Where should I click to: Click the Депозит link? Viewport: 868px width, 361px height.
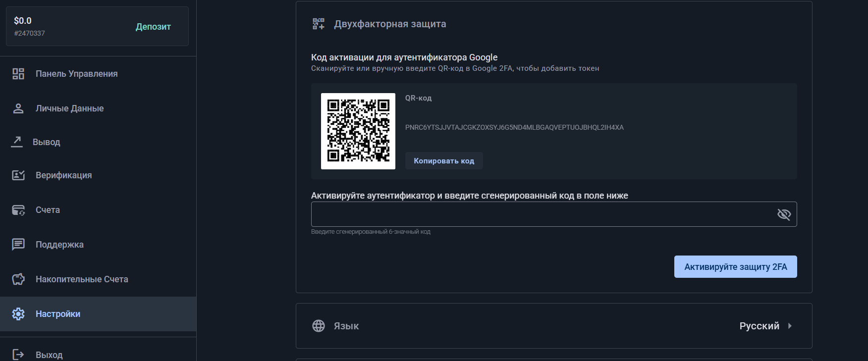(153, 27)
